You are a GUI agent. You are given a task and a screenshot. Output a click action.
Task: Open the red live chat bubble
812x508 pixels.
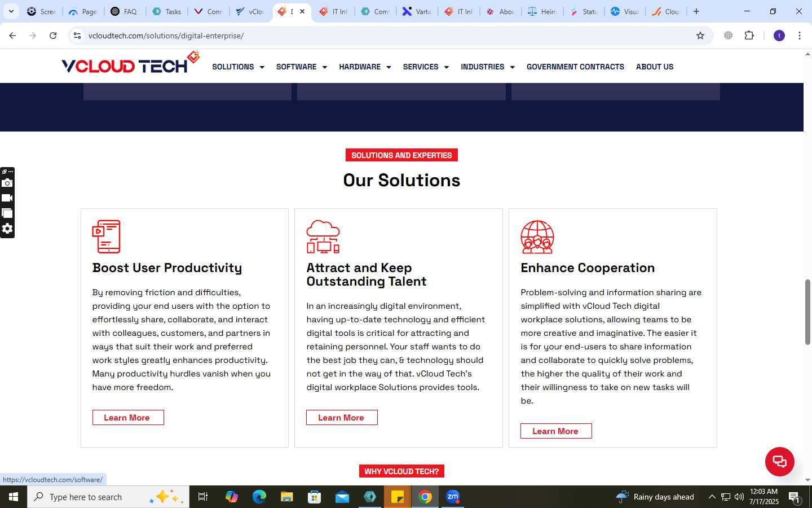(x=779, y=461)
